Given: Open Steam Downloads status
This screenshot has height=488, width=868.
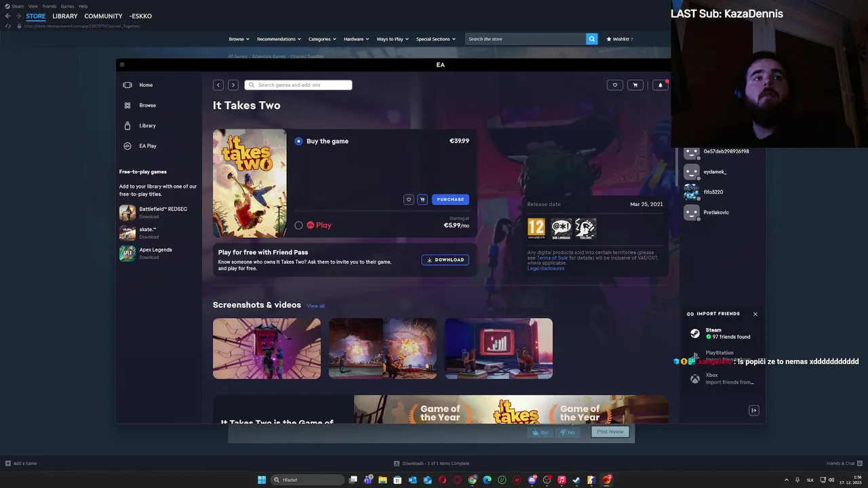Looking at the screenshot, I should coord(431,464).
